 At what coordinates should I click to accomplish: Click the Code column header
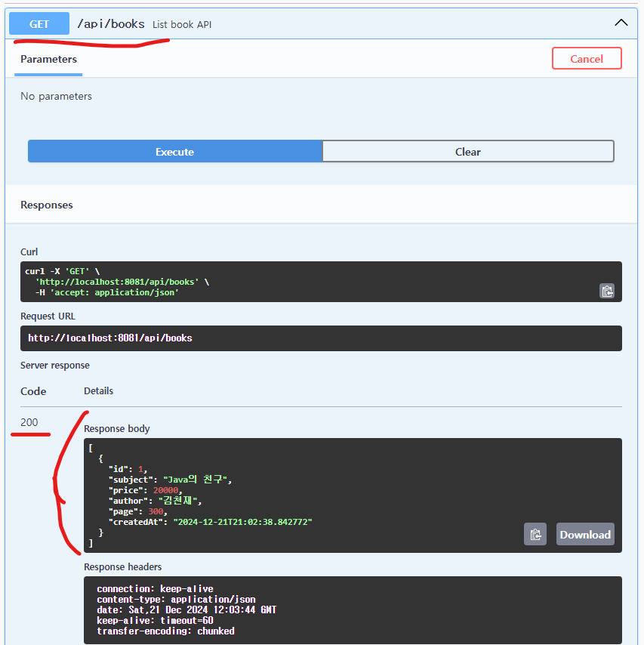(x=33, y=391)
